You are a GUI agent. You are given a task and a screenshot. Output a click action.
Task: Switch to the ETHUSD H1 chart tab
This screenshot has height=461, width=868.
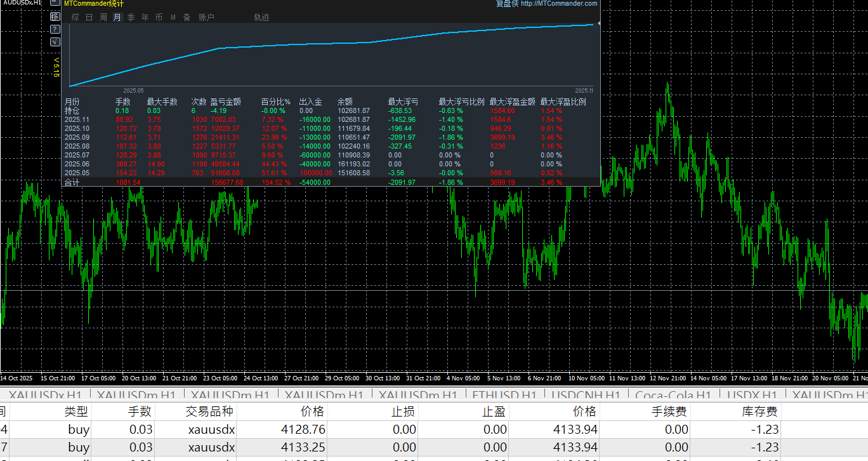pyautogui.click(x=504, y=396)
